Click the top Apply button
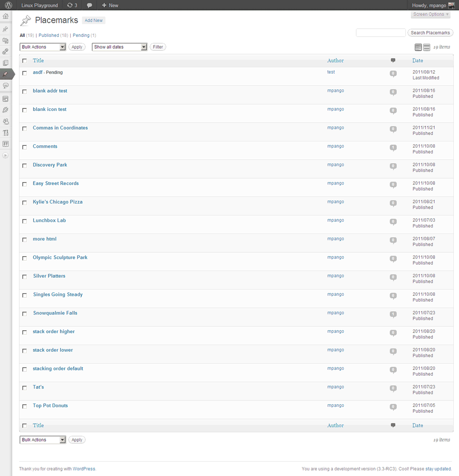The image size is (459, 476). tap(77, 47)
